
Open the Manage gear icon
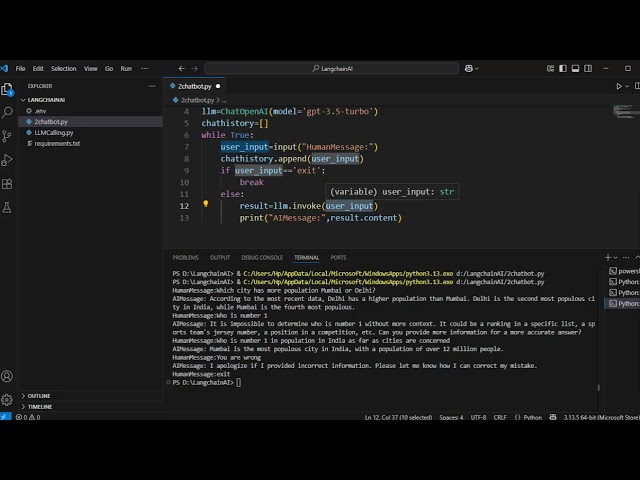coord(7,400)
